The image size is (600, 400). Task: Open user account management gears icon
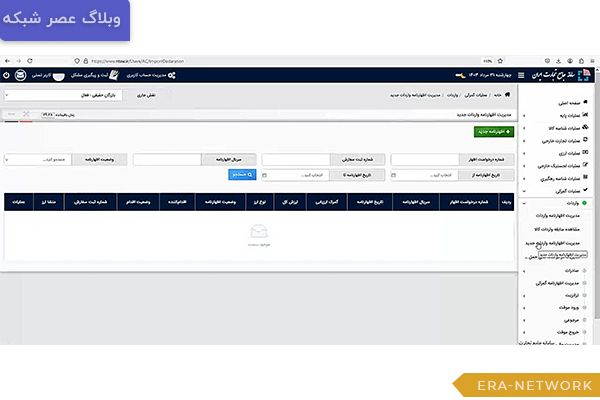click(x=172, y=74)
